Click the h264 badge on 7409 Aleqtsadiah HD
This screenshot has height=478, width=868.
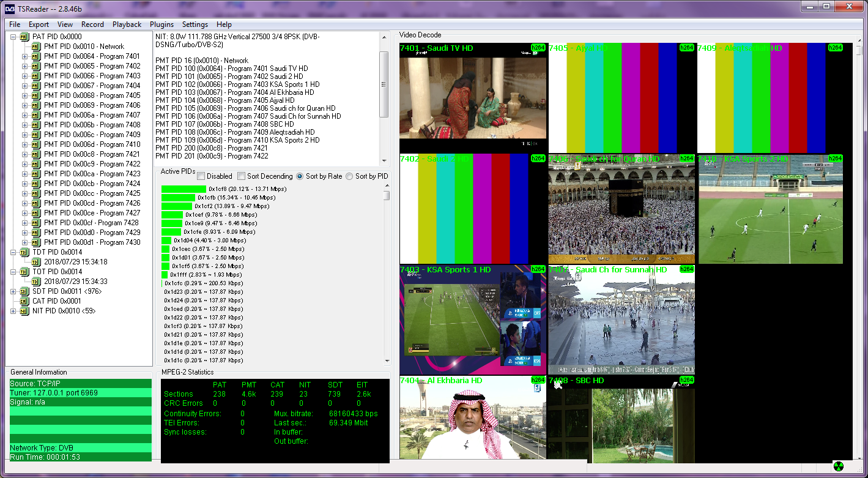[x=835, y=47]
